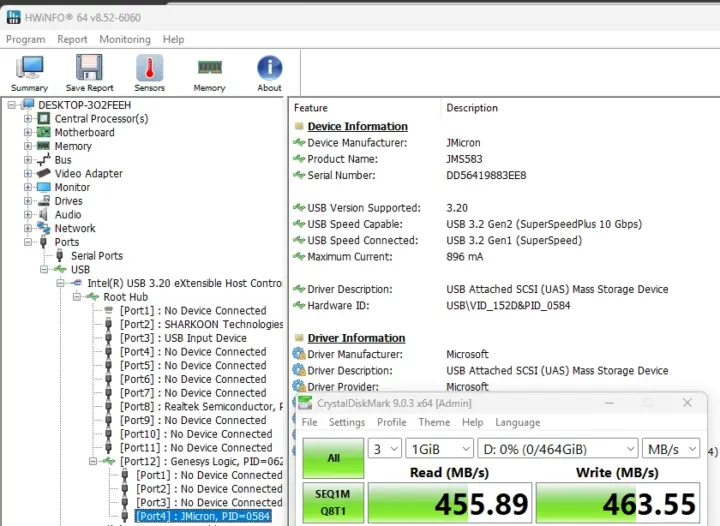Screen dimensions: 720x526
Task: Open CrystalDiskMark File menu
Action: point(309,422)
